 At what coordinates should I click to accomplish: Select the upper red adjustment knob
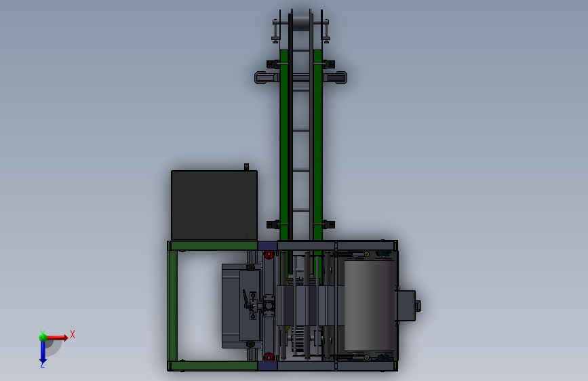pos(269,255)
